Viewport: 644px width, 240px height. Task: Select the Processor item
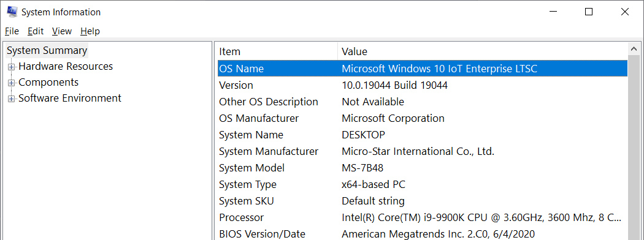(242, 217)
